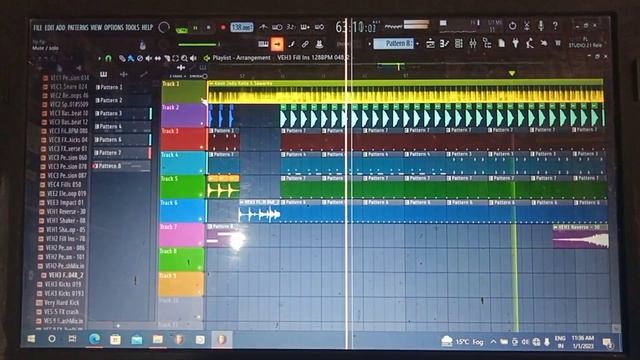Select the playlist draw pencil tool
Screen dimensions: 640x360
coord(122,58)
